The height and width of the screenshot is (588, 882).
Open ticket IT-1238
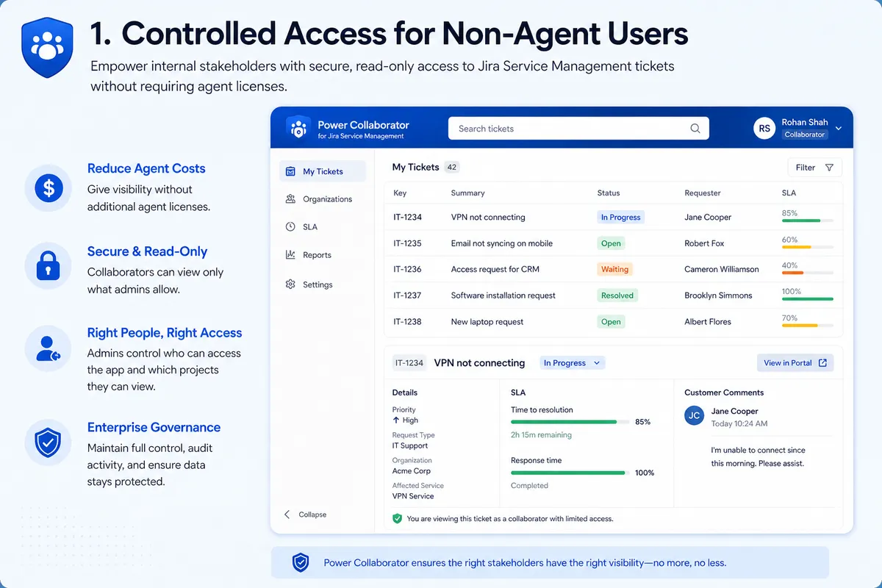(x=407, y=322)
